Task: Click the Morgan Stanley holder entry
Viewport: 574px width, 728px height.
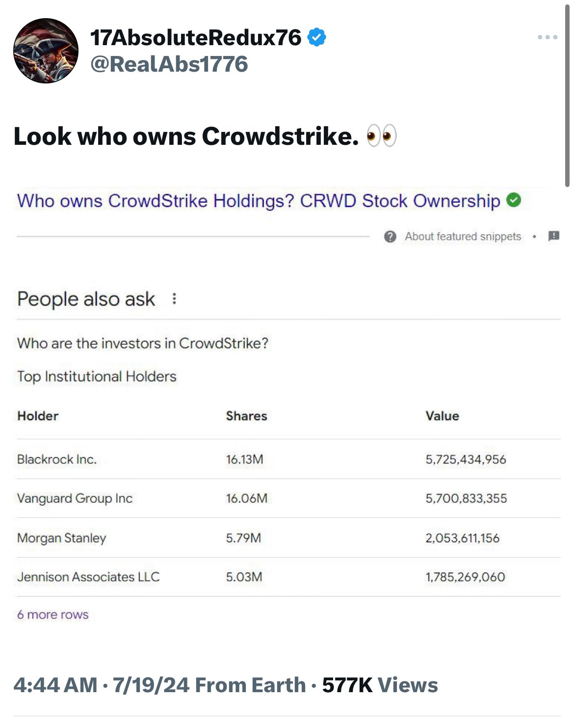Action: click(62, 538)
